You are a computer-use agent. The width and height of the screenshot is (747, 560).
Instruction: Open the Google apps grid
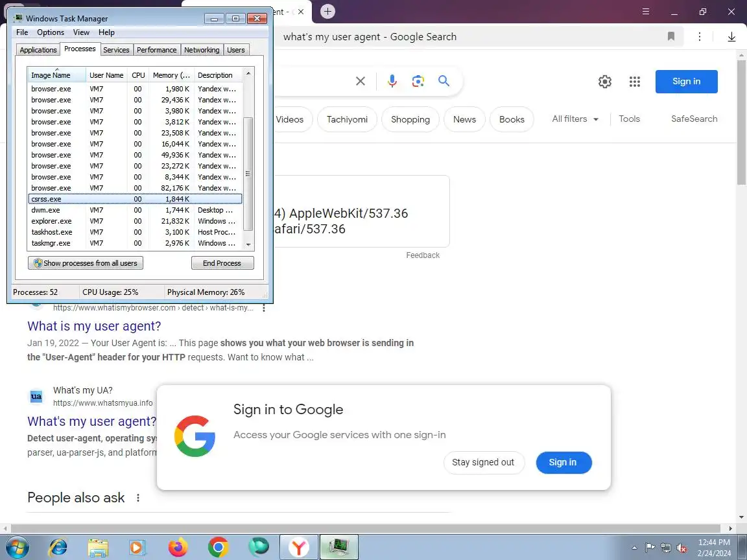coord(635,82)
